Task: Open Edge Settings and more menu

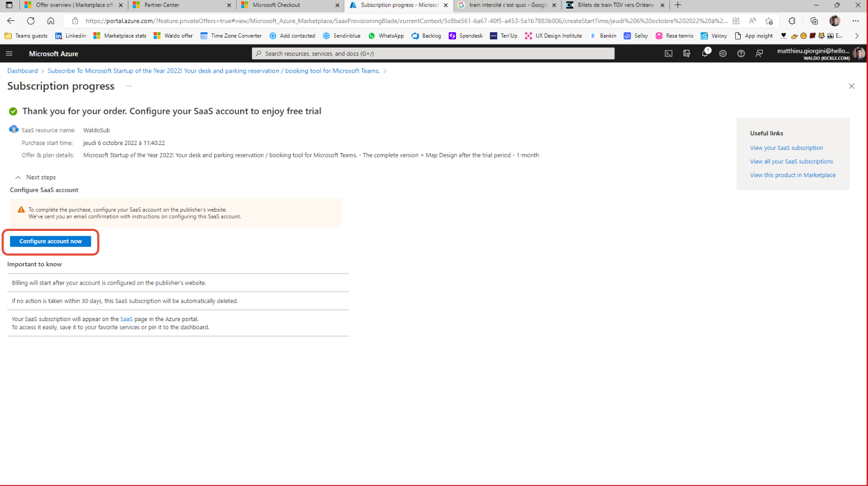Action: [x=856, y=21]
